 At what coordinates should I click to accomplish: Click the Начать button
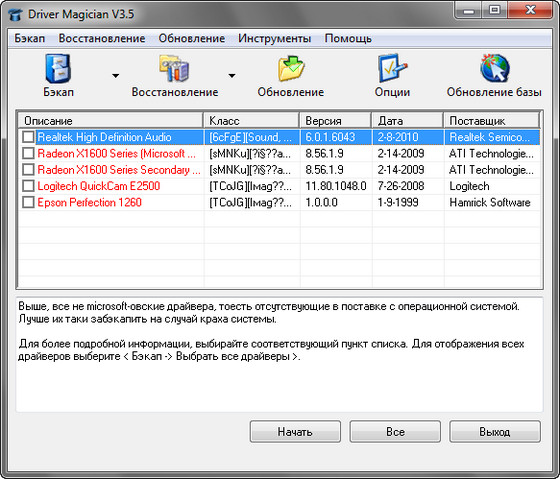coord(295,431)
